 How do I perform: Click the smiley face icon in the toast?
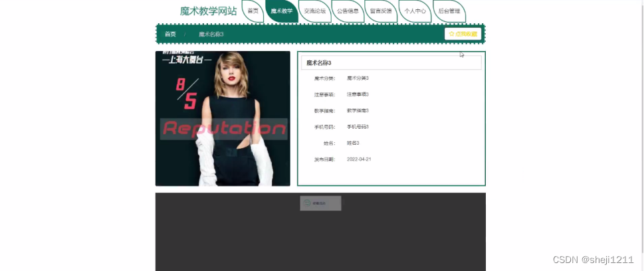click(307, 203)
